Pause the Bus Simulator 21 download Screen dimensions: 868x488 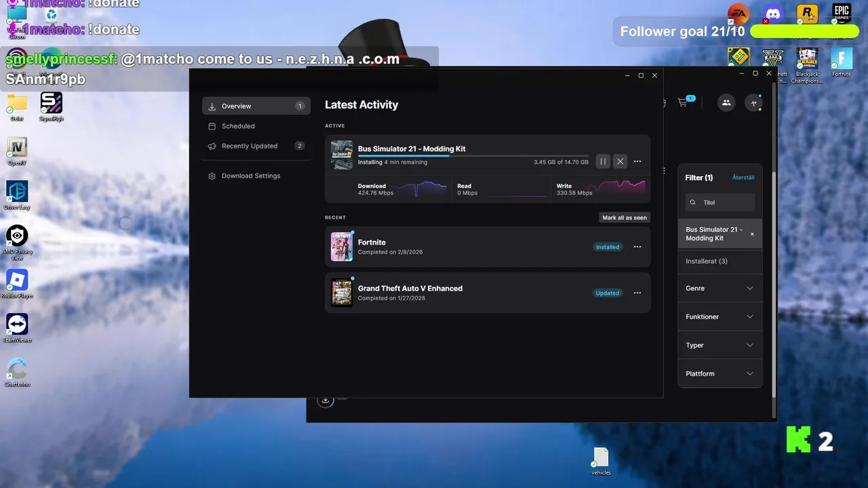coord(602,161)
